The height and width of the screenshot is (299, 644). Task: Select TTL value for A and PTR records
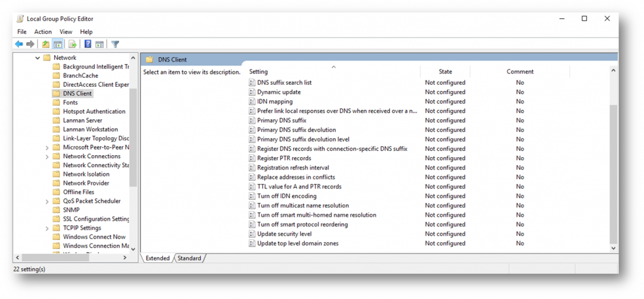[x=299, y=187]
